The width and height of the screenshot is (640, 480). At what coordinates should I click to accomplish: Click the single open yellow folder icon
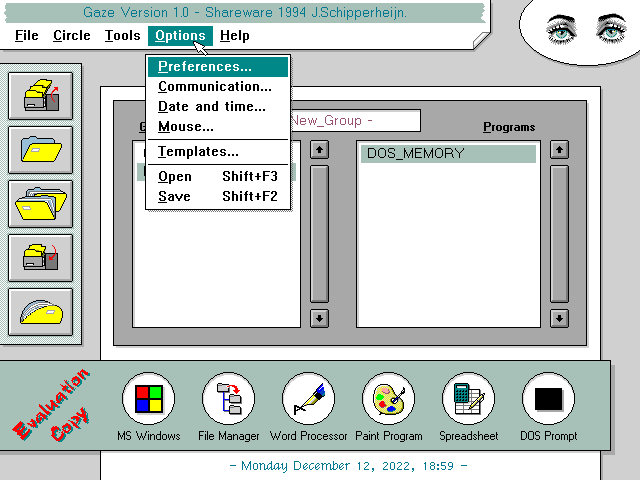40,150
